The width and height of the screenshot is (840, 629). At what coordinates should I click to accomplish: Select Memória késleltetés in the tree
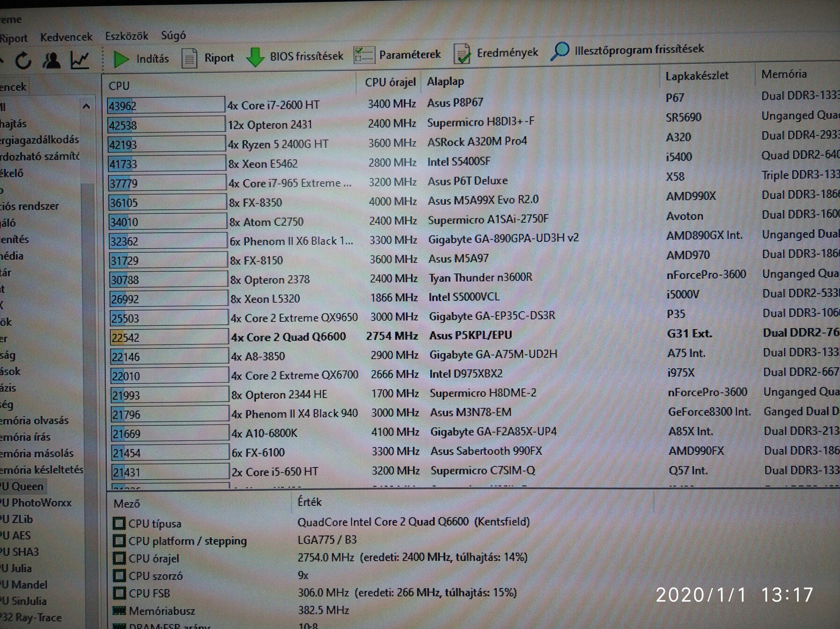tap(42, 470)
